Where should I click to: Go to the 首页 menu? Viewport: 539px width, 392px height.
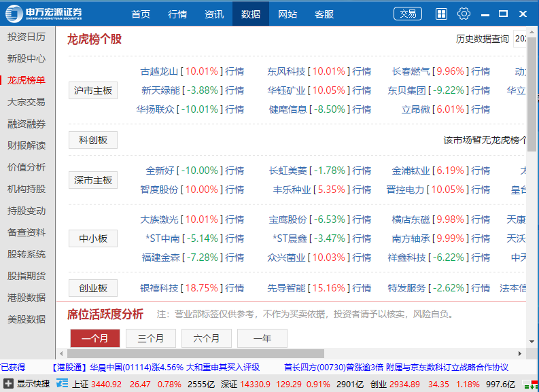pos(141,14)
